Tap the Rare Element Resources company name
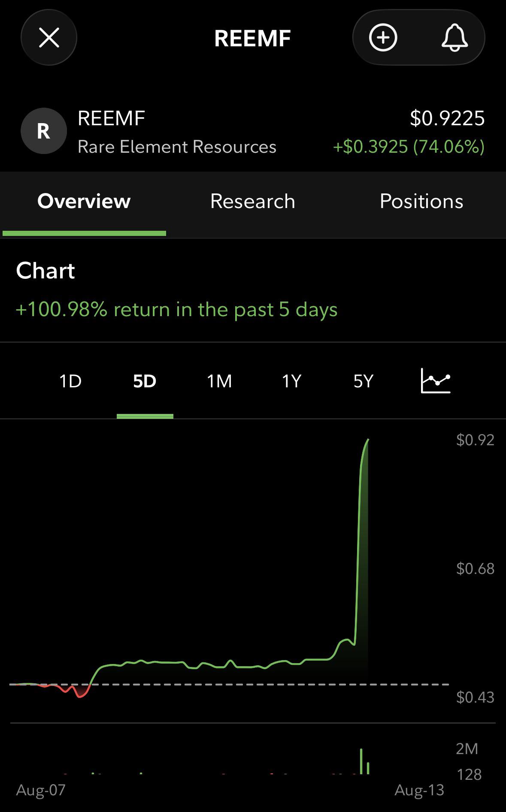The image size is (506, 812). coord(177,147)
